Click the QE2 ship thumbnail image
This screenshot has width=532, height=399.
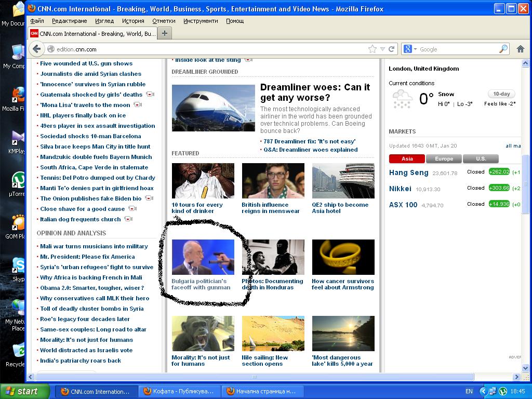pyautogui.click(x=343, y=180)
